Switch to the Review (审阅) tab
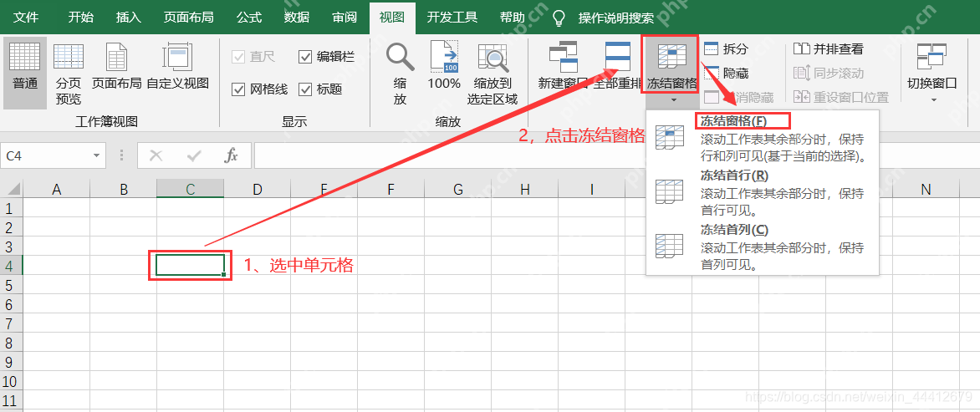The image size is (980, 412). tap(345, 18)
